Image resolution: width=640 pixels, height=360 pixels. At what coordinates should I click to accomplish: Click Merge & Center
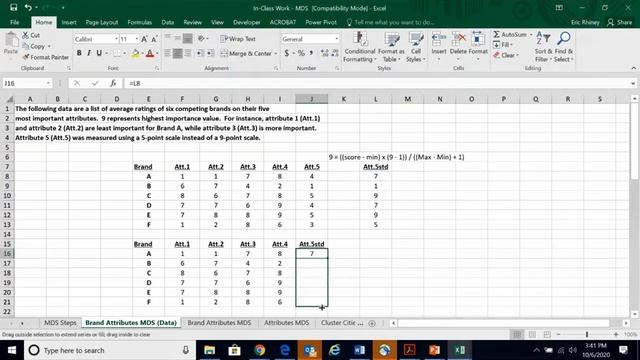click(246, 53)
